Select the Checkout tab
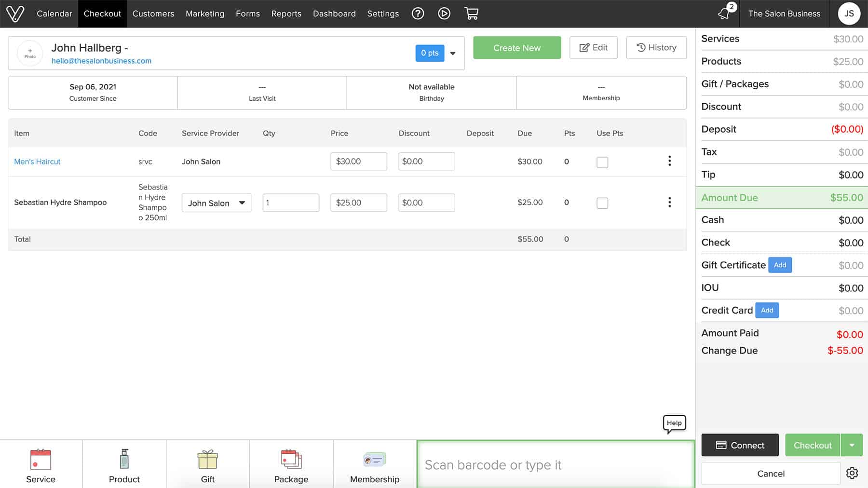The height and width of the screenshot is (488, 868). [x=102, y=14]
